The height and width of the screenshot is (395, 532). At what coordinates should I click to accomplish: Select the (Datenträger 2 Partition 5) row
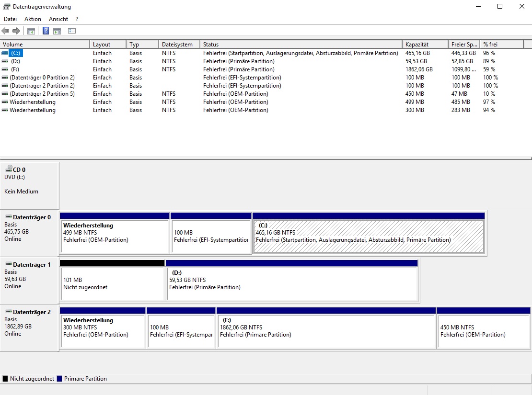pos(266,93)
